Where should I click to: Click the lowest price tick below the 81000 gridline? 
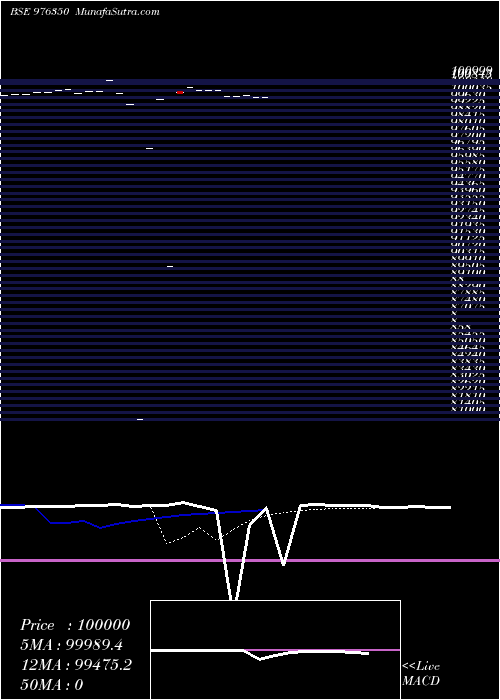click(140, 420)
